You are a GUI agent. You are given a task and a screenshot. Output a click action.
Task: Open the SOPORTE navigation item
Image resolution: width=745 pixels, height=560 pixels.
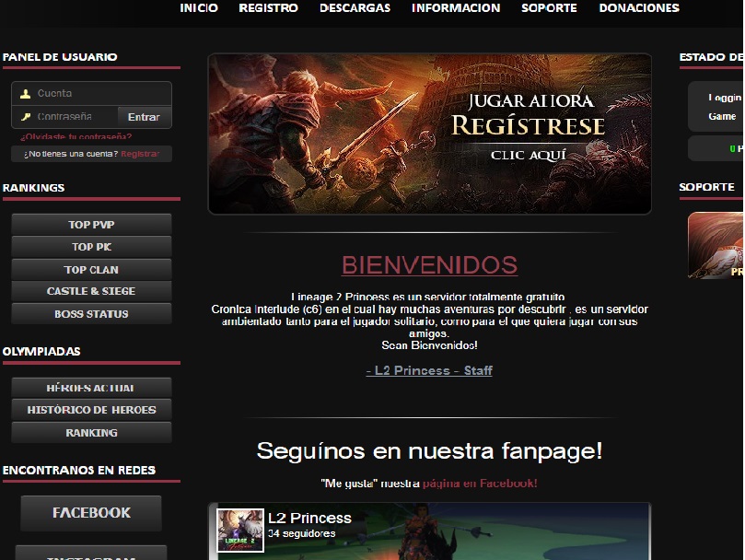[x=549, y=8]
